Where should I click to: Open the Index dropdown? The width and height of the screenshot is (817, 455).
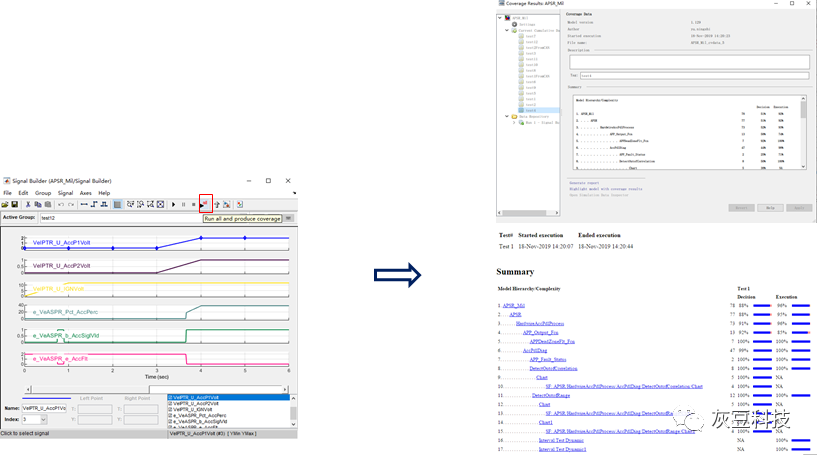[x=42, y=419]
